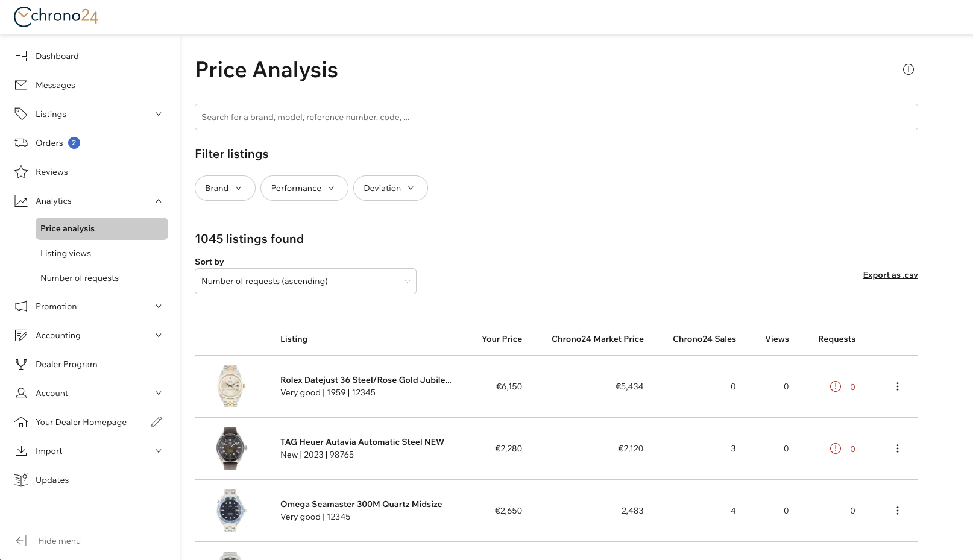Screen dimensions: 973x560
Task: Select Listing views submenu item
Action: pyautogui.click(x=66, y=253)
